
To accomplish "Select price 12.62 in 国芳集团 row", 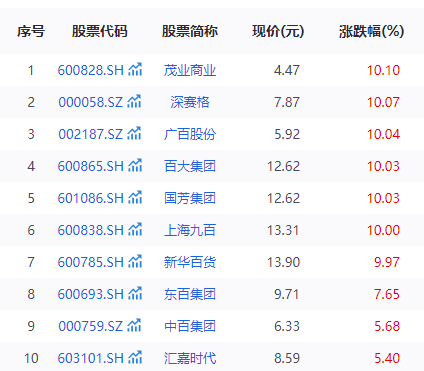I will [284, 198].
